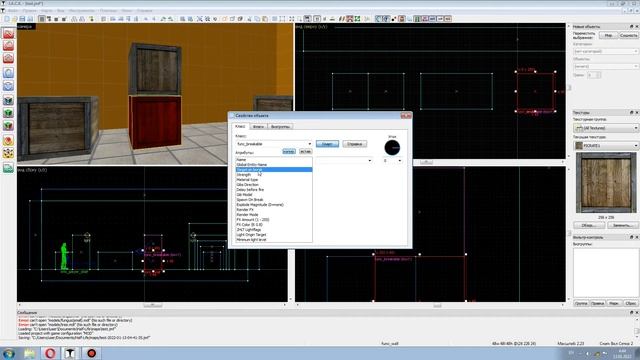Switch to the Флаги tab
The width and height of the screenshot is (640, 360).
click(x=258, y=127)
